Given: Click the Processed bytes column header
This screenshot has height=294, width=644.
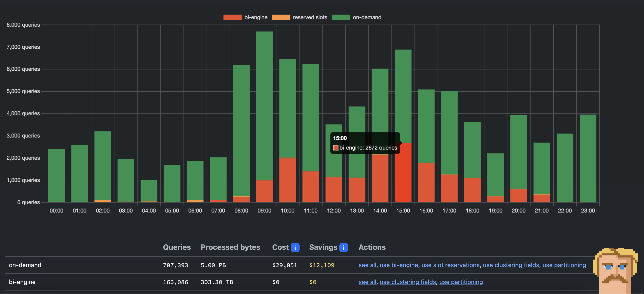Looking at the screenshot, I should tap(230, 247).
